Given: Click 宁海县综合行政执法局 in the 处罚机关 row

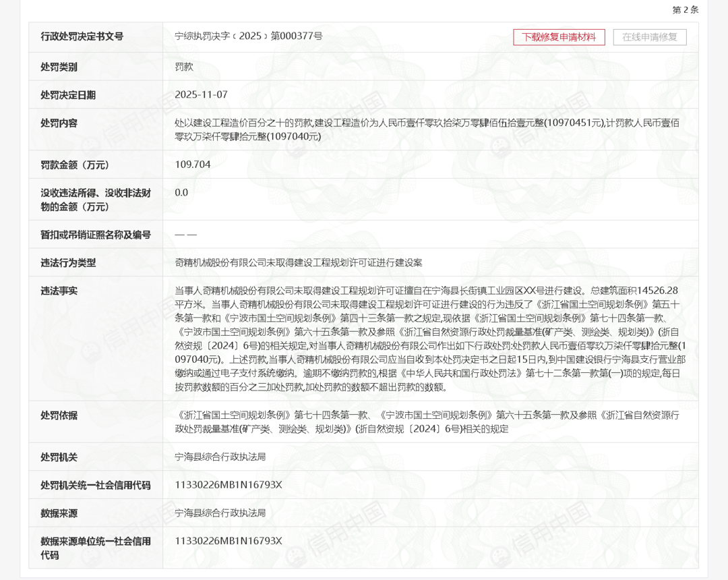Looking at the screenshot, I should (220, 457).
